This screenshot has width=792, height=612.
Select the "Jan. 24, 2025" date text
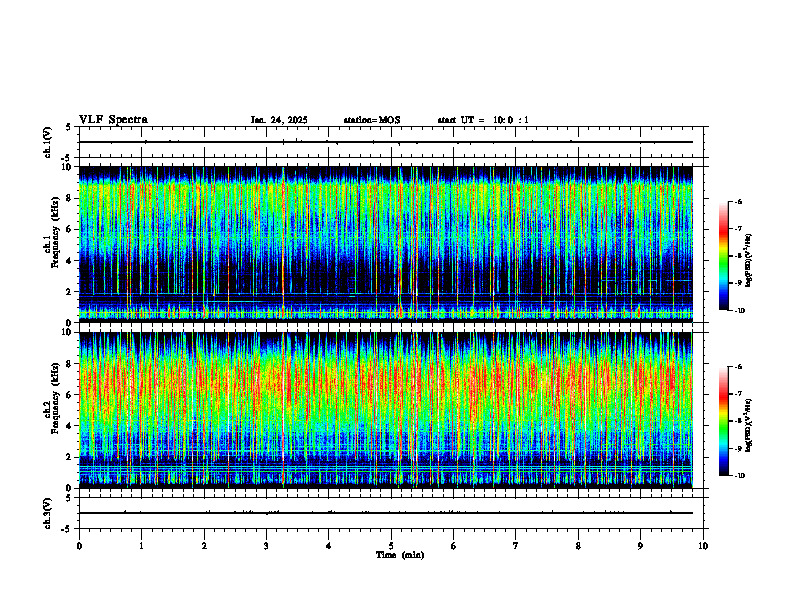pyautogui.click(x=279, y=120)
